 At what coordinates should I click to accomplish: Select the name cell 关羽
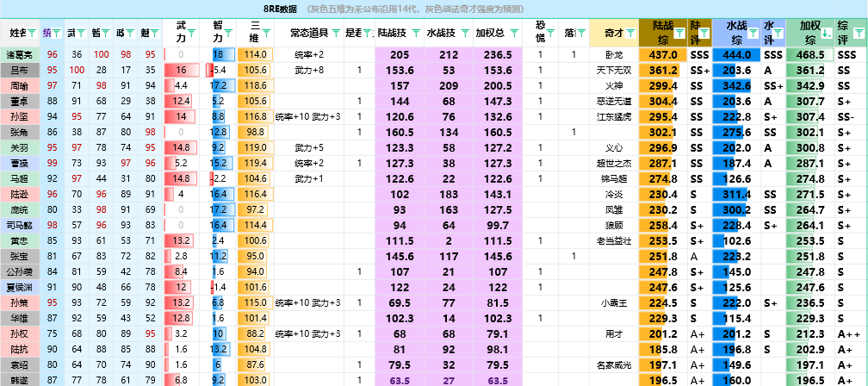(20, 148)
